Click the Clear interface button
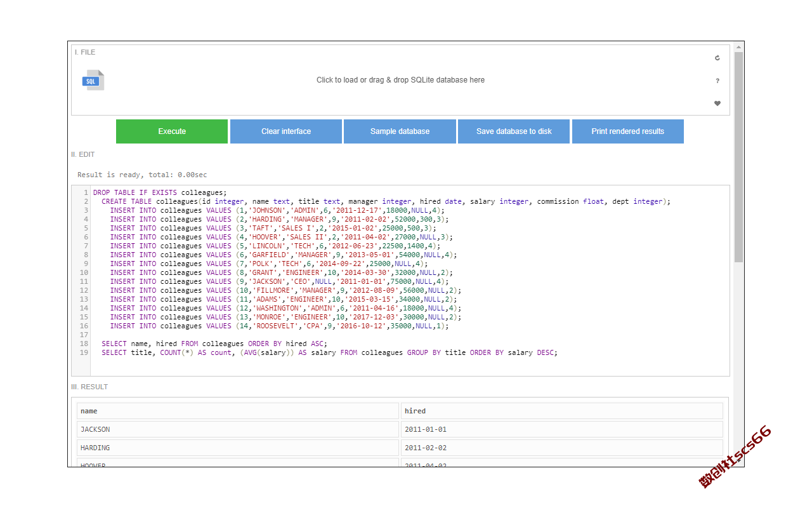The width and height of the screenshot is (812, 508). pos(286,131)
